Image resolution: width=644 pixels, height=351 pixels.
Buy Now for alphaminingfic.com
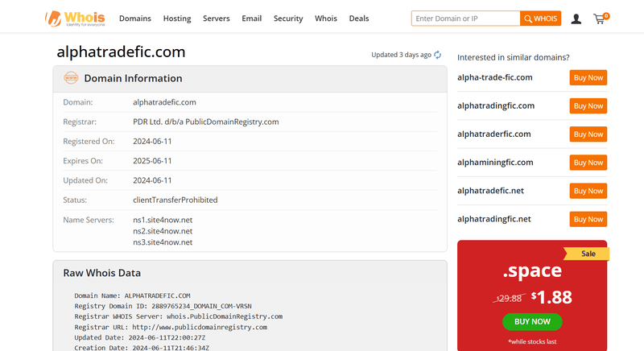pos(588,163)
